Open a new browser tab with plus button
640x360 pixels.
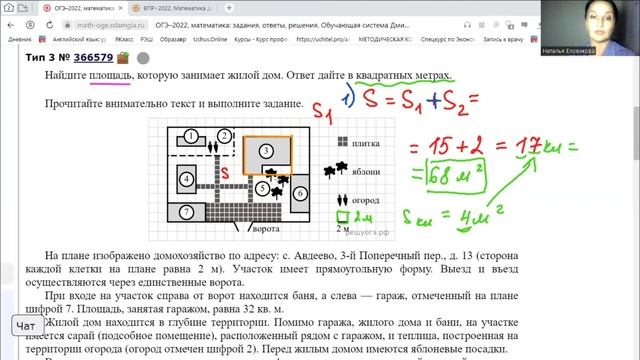pyautogui.click(x=229, y=8)
